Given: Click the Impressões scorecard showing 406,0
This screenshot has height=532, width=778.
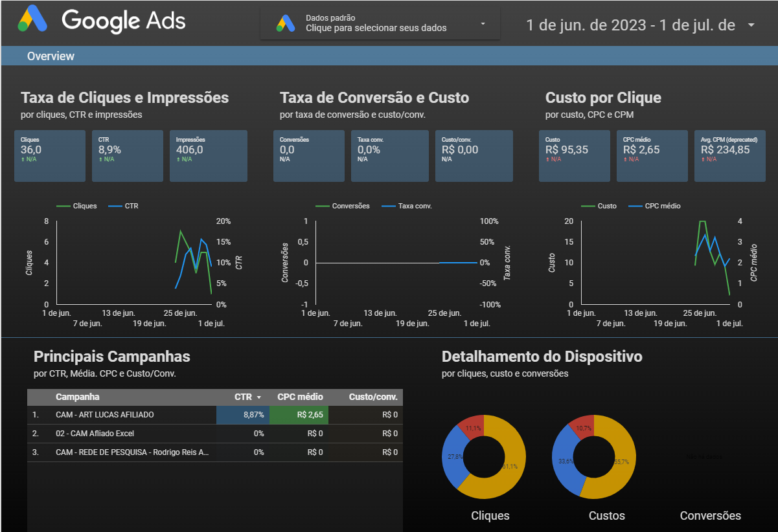Looking at the screenshot, I should tap(208, 155).
